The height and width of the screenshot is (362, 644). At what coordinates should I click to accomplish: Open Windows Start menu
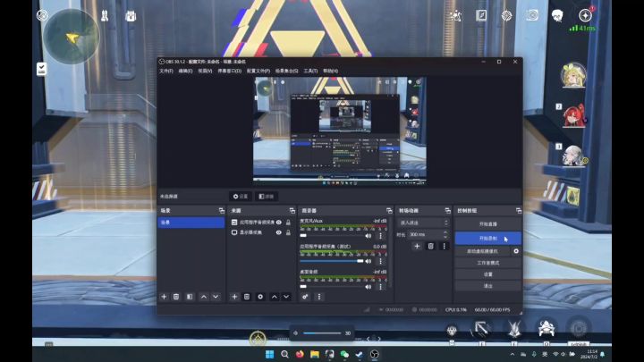[x=270, y=354]
